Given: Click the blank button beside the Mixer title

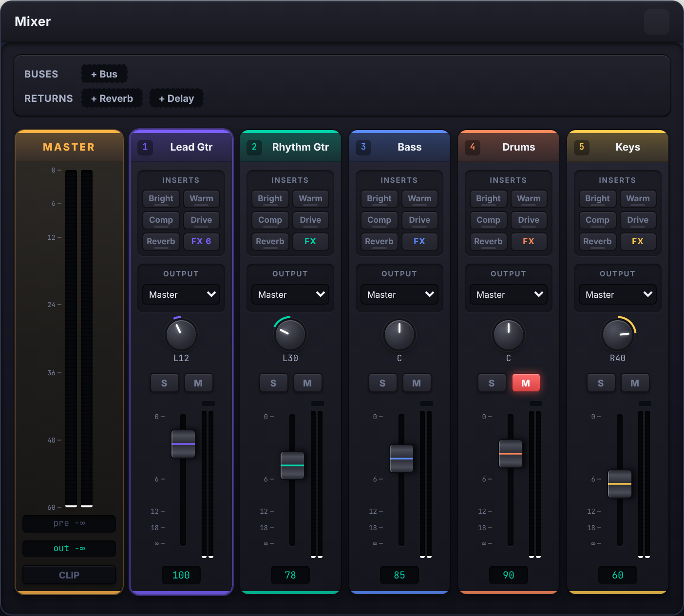Looking at the screenshot, I should point(657,22).
